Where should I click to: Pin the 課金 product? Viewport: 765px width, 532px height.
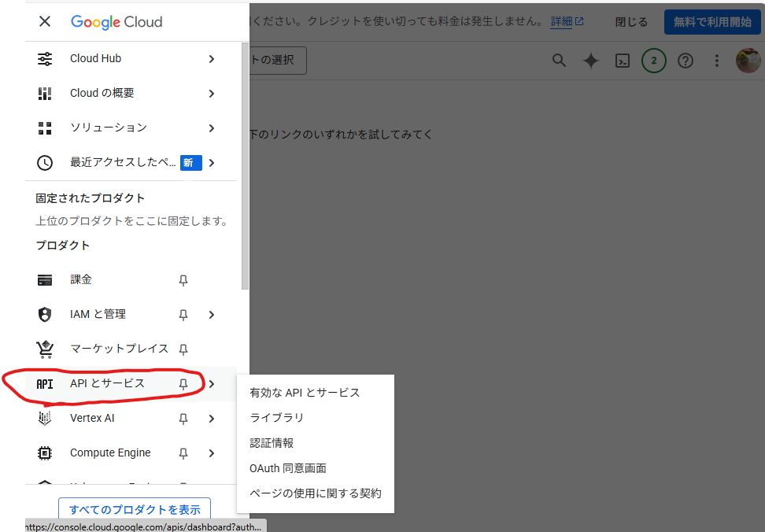tap(183, 280)
